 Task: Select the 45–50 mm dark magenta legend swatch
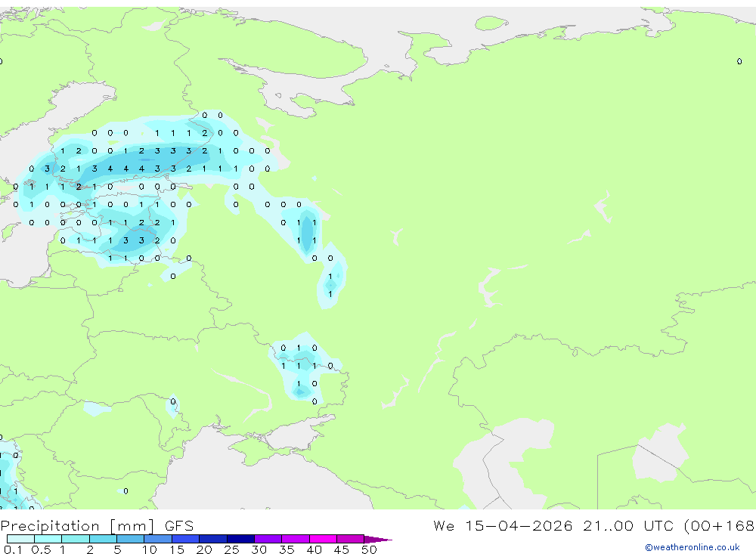350,539
